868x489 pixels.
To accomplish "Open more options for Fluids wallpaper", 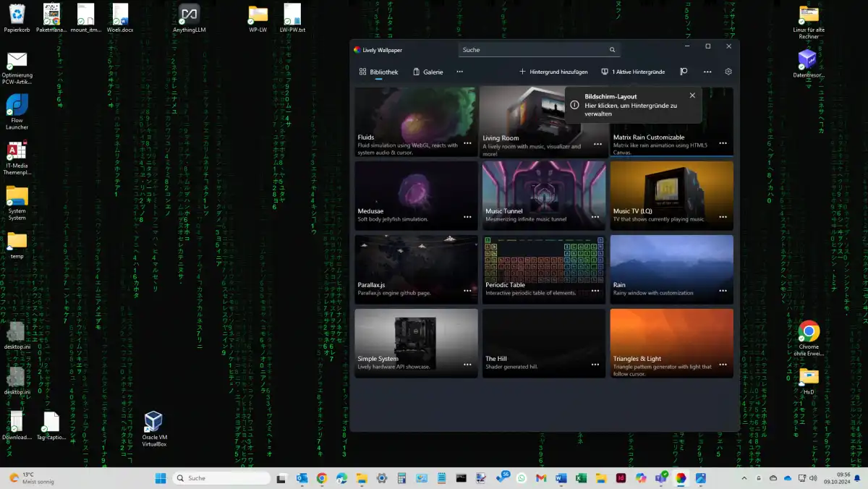I will point(467,143).
